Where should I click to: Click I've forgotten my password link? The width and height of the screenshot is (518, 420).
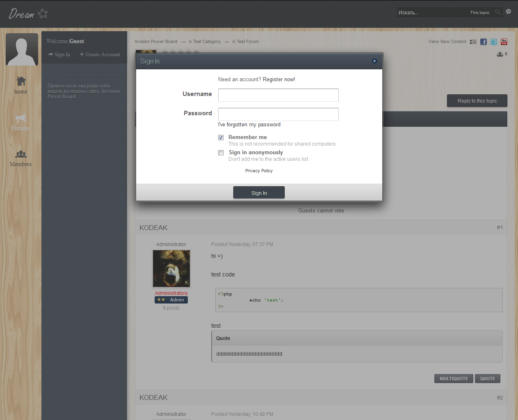click(x=249, y=125)
